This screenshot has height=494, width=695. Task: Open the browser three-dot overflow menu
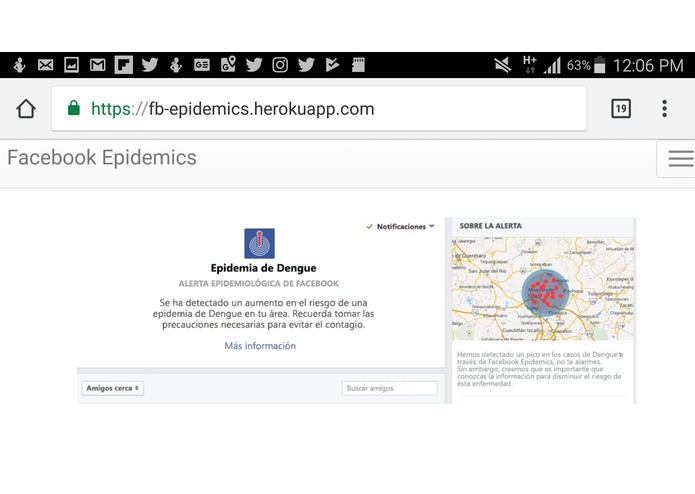coord(664,109)
